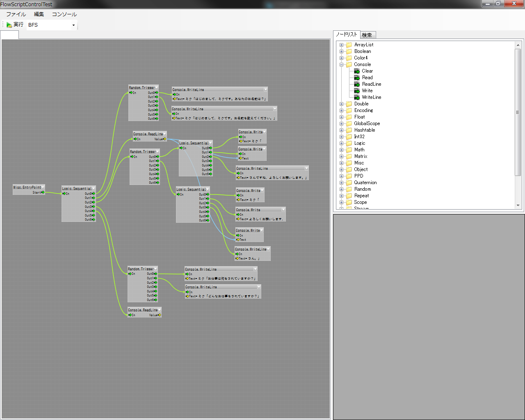Select the Math folder tree item
Viewport: 525px width, 420px height.
(x=359, y=150)
